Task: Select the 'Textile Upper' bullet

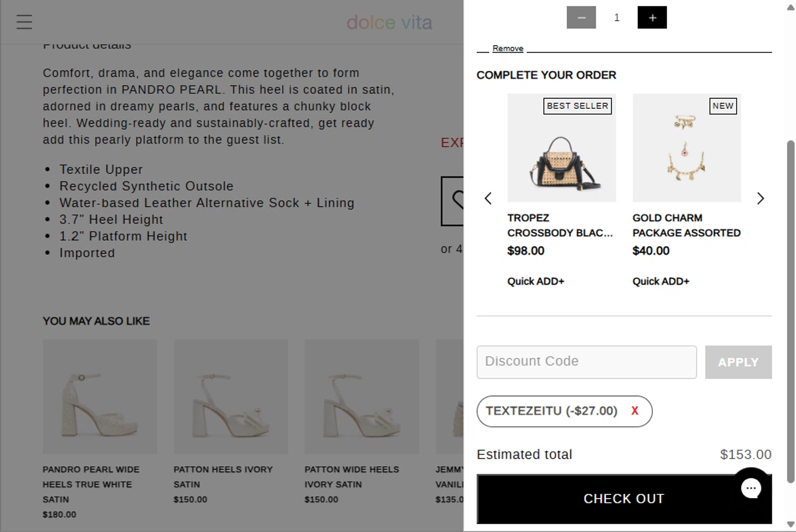Action: coord(101,169)
